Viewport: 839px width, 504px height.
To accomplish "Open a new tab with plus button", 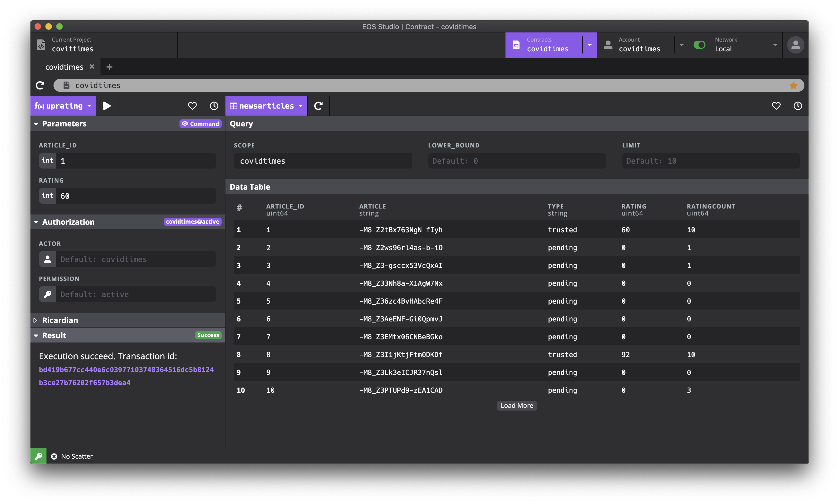I will 109,67.
